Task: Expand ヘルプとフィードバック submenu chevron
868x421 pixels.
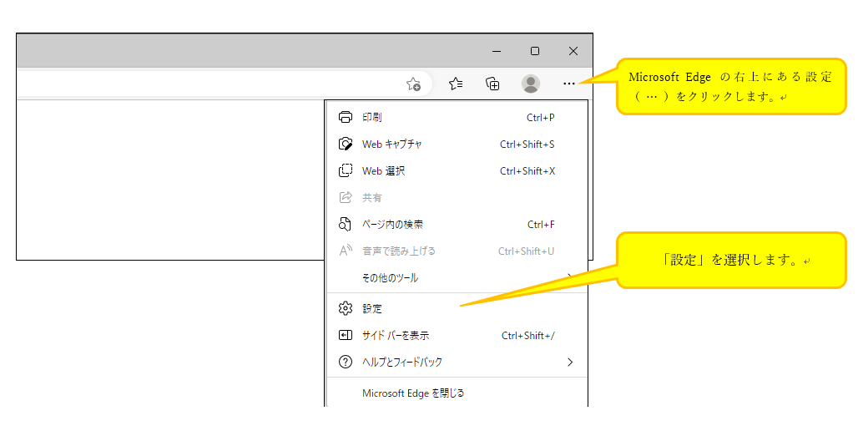Action: tap(570, 363)
